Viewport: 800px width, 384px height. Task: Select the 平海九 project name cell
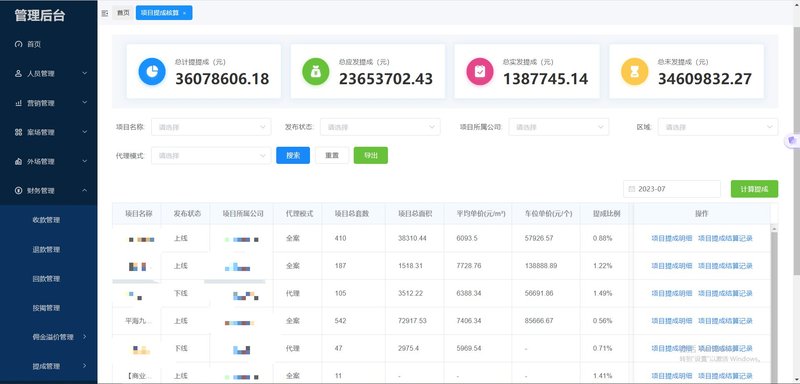tap(138, 321)
